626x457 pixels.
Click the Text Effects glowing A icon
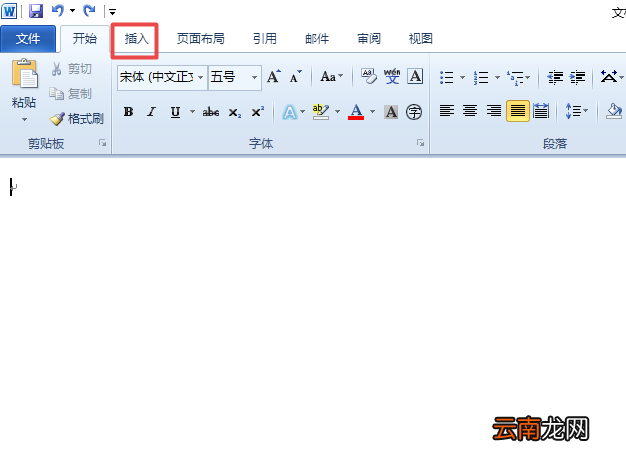point(290,112)
